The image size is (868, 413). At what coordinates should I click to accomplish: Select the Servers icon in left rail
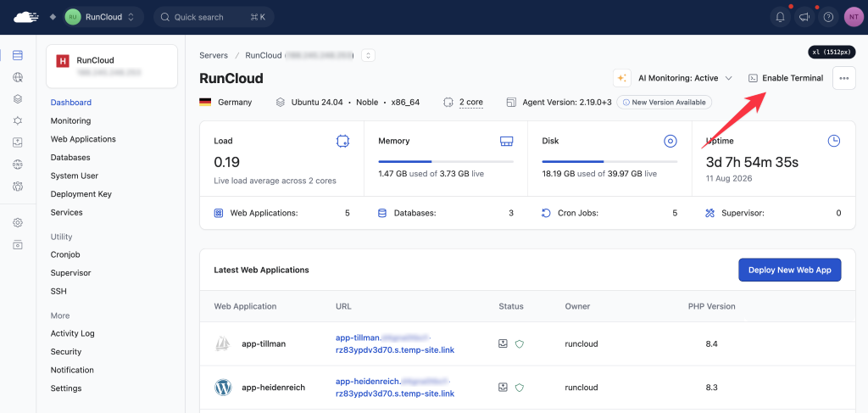point(18,55)
